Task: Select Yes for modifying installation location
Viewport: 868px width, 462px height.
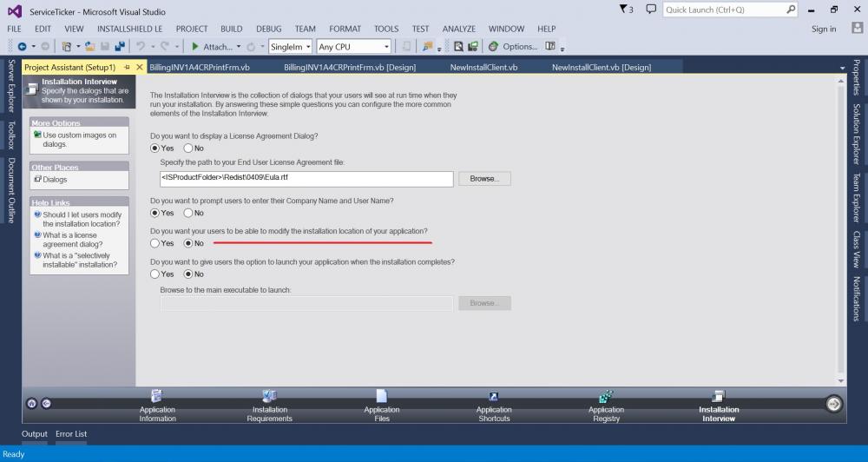Action: (x=155, y=243)
